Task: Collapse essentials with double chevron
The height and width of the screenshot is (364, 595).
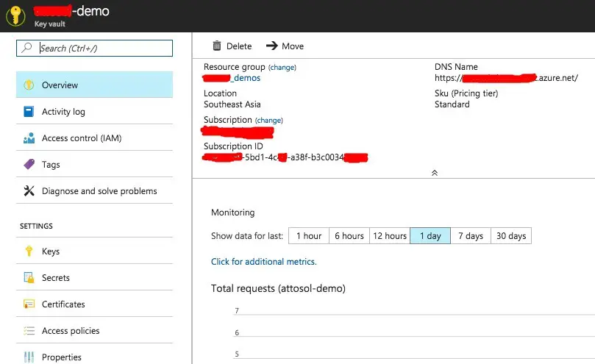Action: (x=435, y=173)
